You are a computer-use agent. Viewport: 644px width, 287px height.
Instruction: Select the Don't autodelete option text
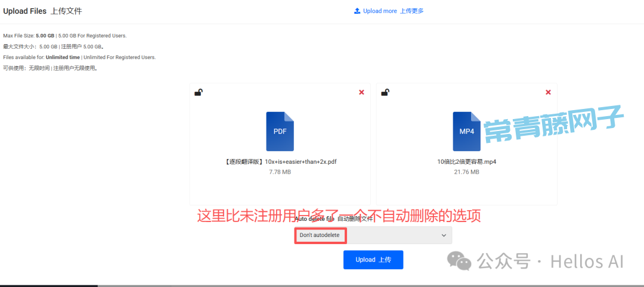tap(320, 235)
